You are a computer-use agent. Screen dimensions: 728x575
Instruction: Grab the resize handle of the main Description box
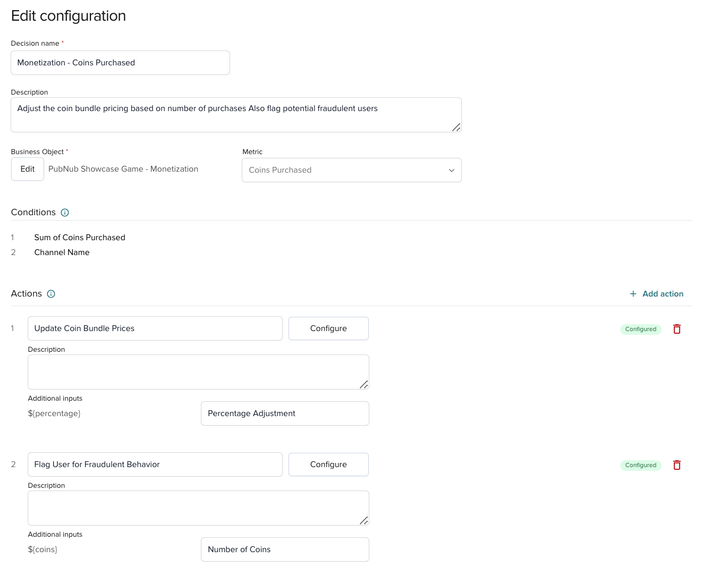(x=456, y=127)
